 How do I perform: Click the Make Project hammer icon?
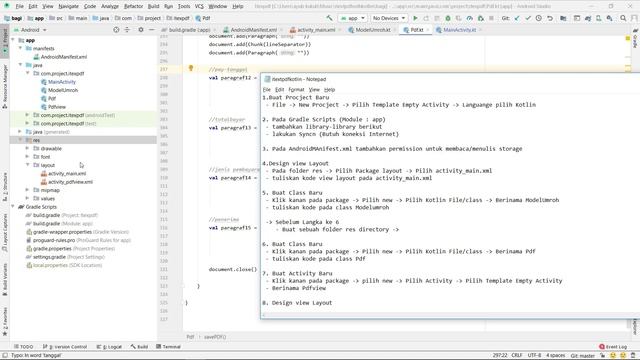point(329,18)
